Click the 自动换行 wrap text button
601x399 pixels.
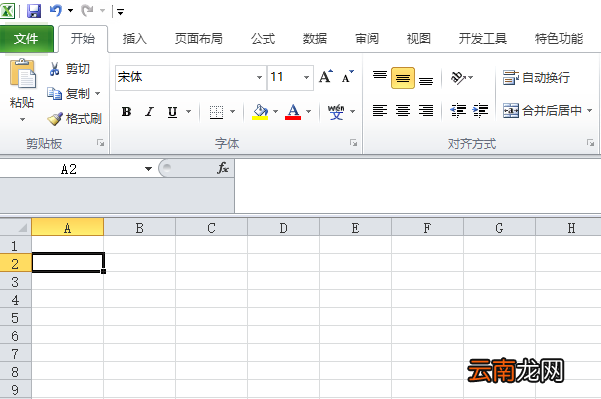tap(536, 77)
